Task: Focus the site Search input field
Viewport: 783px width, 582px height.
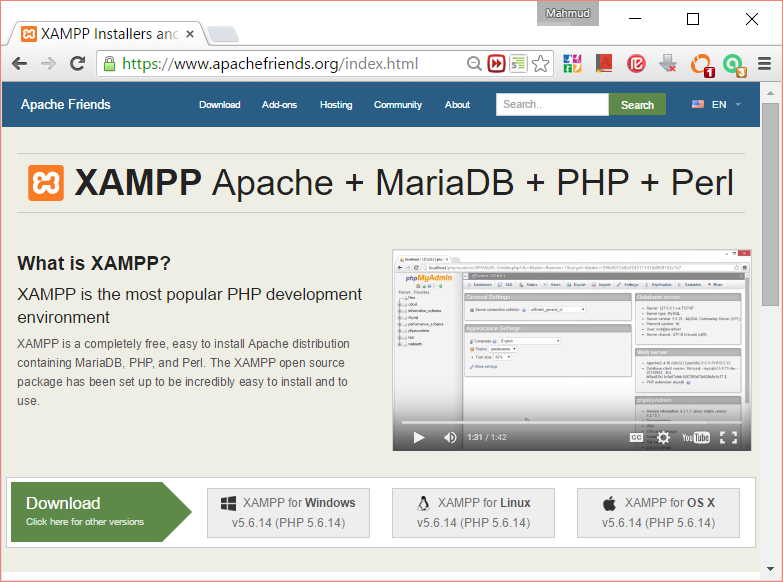Action: coord(552,104)
